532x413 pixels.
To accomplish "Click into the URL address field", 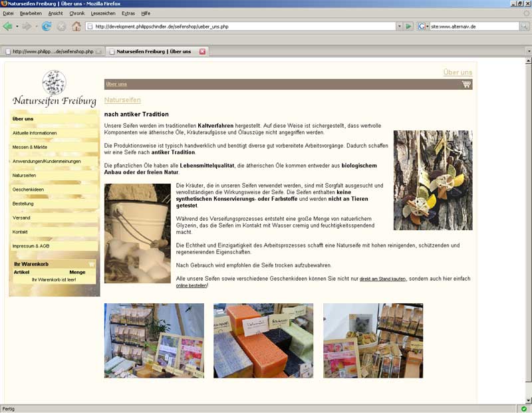I will coord(239,27).
